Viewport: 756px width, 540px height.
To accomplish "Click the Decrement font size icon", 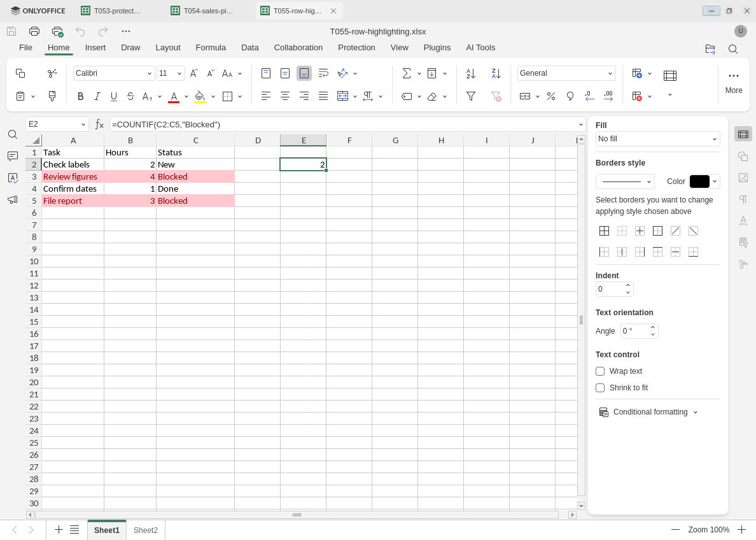I will point(211,73).
